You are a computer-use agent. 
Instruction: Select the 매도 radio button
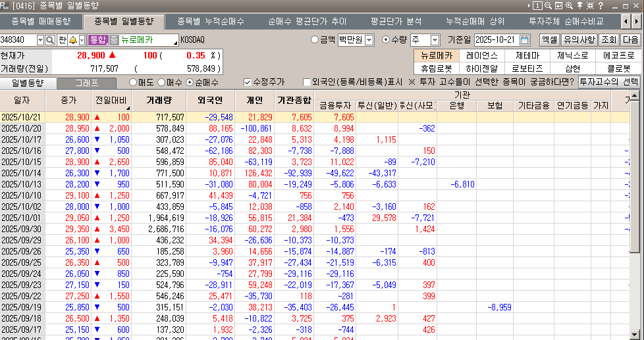[133, 82]
